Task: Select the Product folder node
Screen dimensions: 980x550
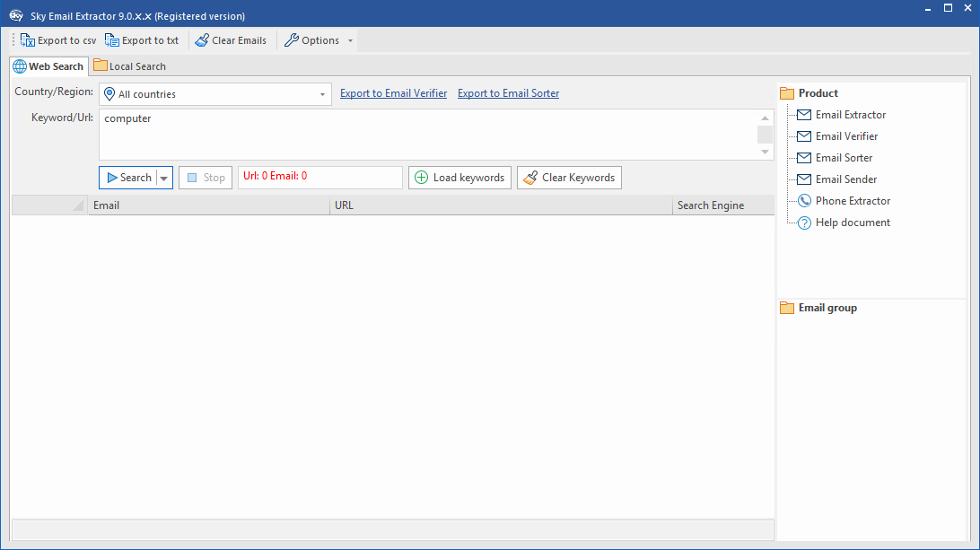Action: [809, 93]
